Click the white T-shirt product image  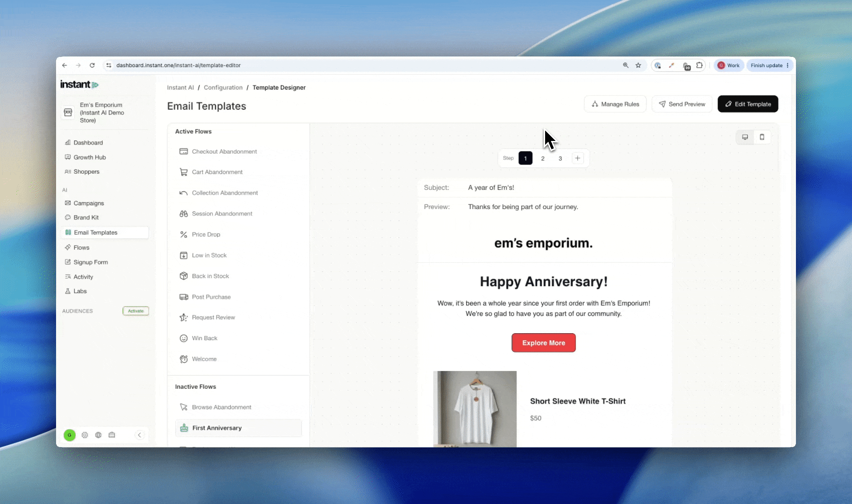(x=475, y=409)
